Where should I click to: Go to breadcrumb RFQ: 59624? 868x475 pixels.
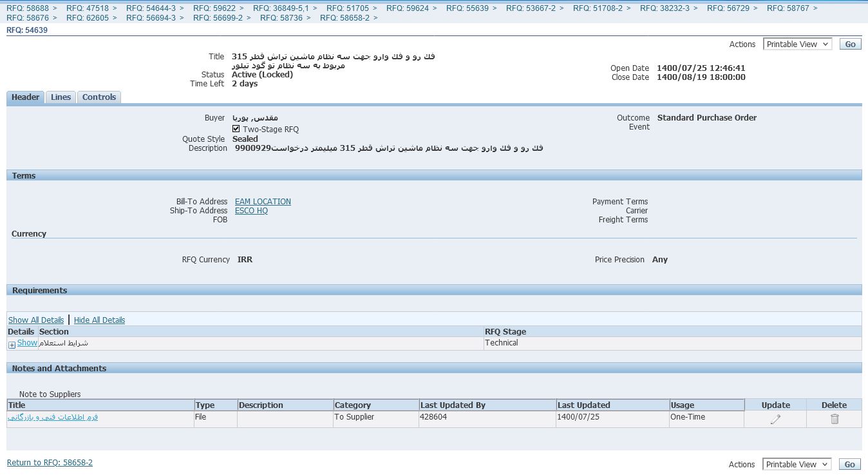pyautogui.click(x=408, y=8)
